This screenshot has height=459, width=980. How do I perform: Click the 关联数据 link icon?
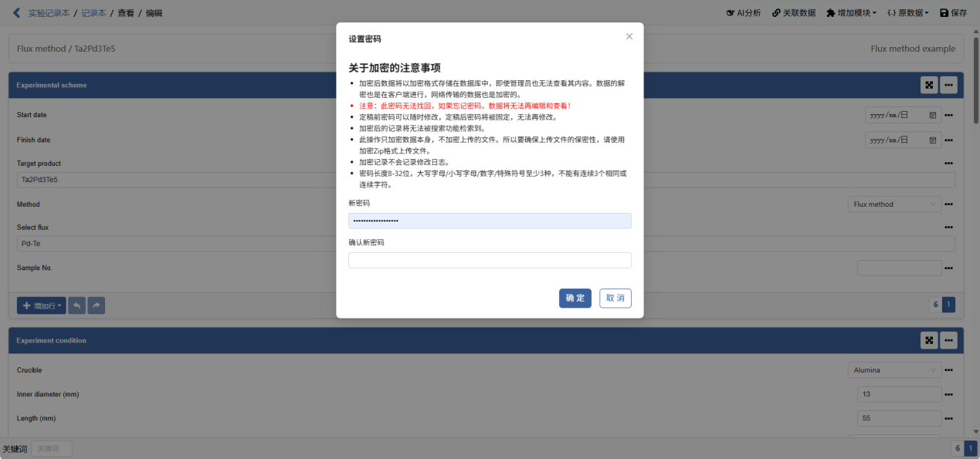(x=793, y=12)
